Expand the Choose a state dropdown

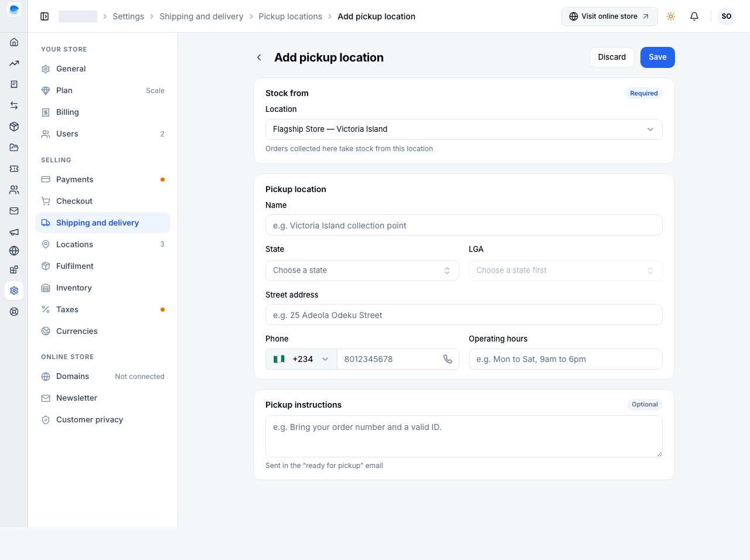click(x=362, y=271)
